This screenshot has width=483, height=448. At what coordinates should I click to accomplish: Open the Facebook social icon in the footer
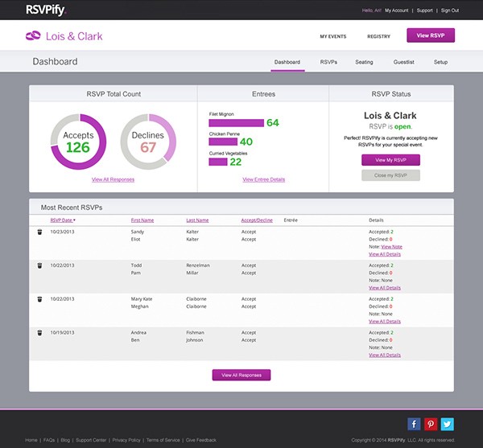413,424
